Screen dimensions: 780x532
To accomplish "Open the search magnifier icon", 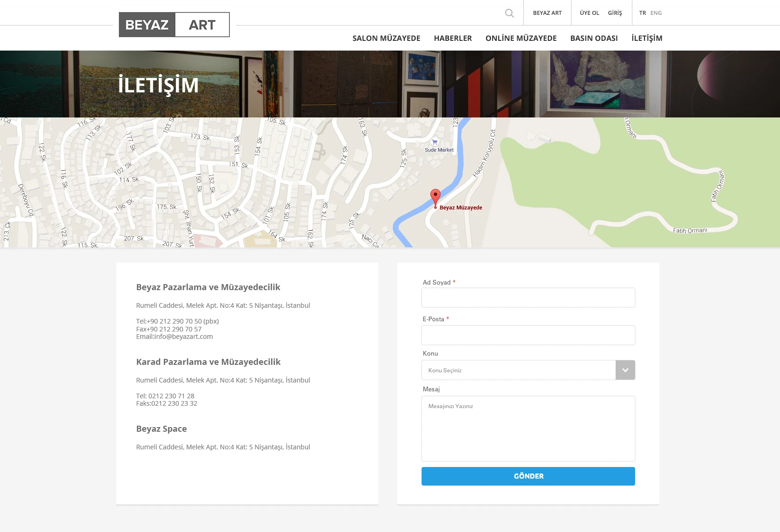I will (x=509, y=13).
